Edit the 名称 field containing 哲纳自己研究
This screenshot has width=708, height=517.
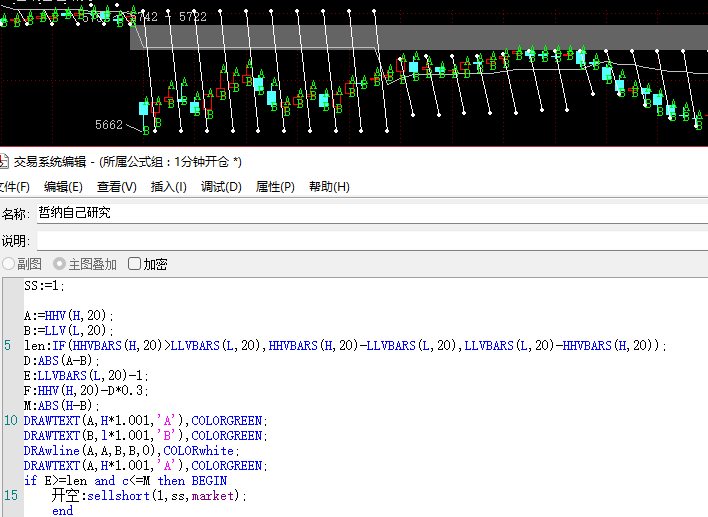[372, 213]
